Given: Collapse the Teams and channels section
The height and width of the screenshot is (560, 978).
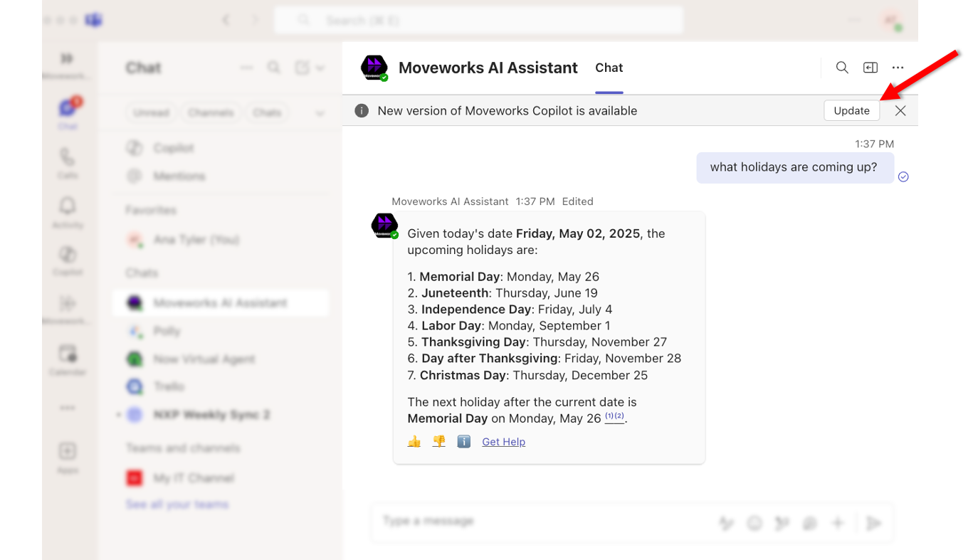Looking at the screenshot, I should 183,448.
